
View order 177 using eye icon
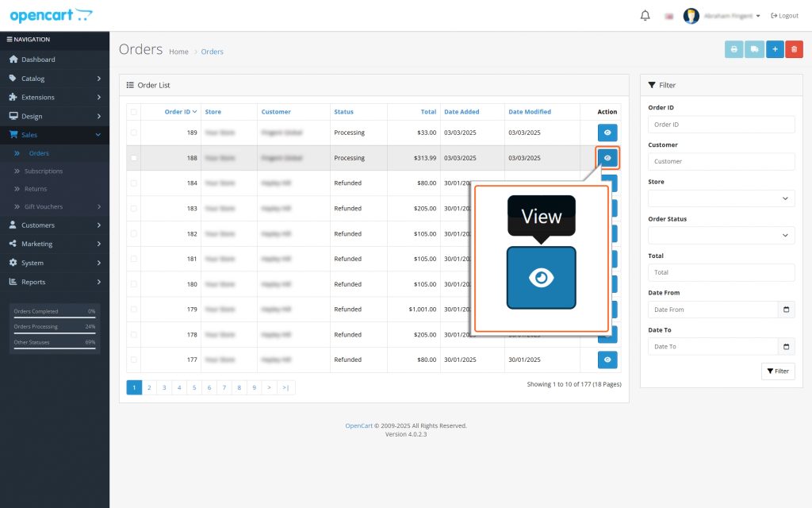click(607, 360)
